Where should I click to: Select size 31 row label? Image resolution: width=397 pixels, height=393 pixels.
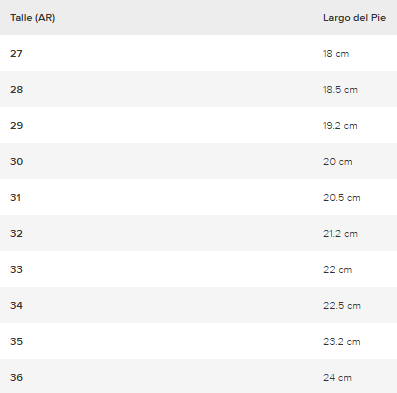[x=15, y=198]
